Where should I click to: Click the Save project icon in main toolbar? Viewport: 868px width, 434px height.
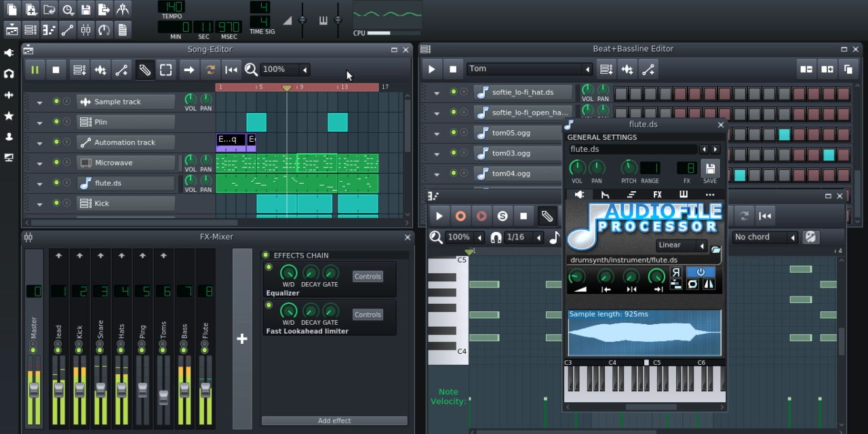click(85, 9)
